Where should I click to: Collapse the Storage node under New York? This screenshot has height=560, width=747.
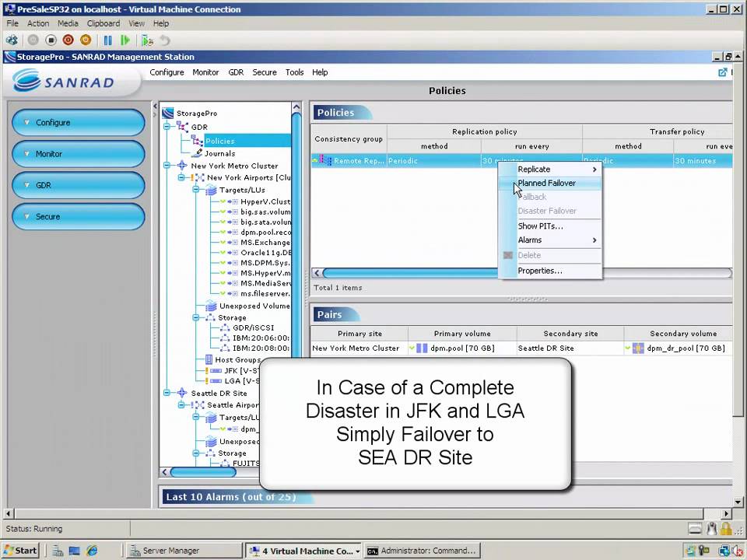tap(196, 317)
